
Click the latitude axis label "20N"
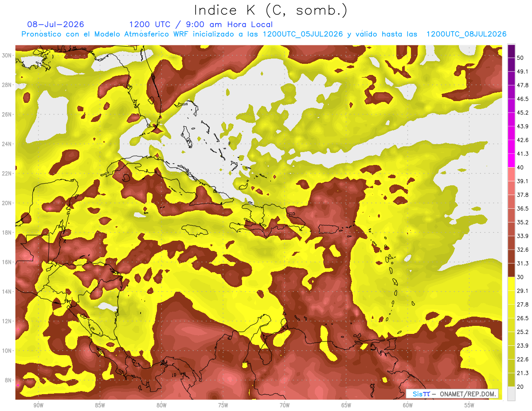tap(7, 203)
